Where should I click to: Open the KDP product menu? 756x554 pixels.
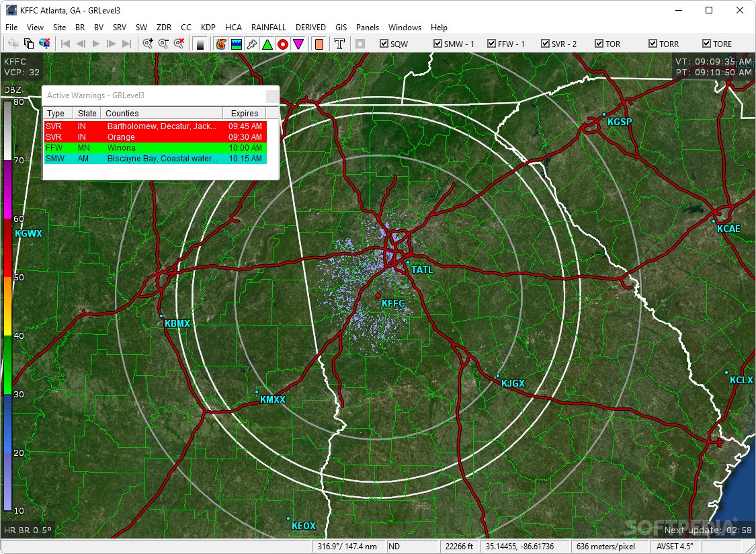tap(208, 28)
